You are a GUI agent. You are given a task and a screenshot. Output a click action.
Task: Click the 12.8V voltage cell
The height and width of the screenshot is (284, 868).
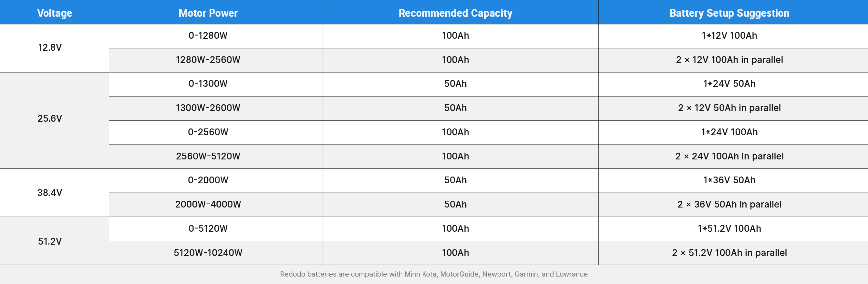point(50,47)
